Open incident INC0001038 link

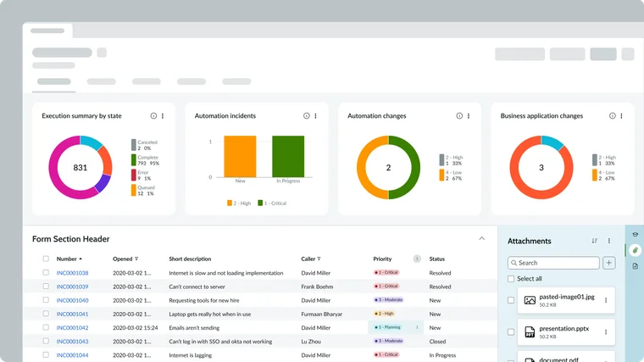tap(72, 273)
